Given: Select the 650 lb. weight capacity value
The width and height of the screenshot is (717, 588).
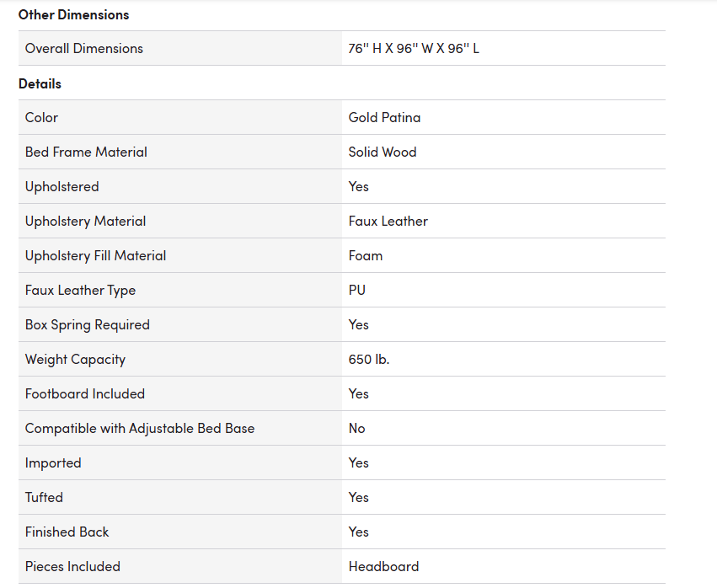Looking at the screenshot, I should coord(369,360).
